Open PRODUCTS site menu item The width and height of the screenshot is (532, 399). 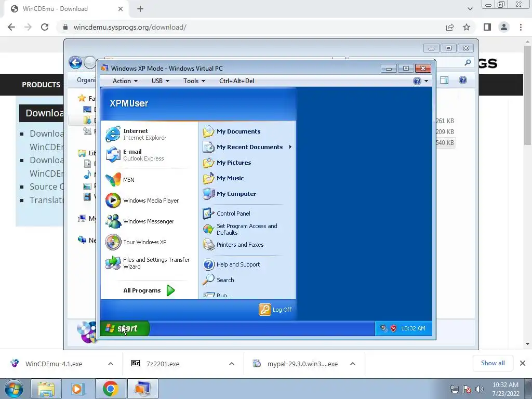pyautogui.click(x=41, y=85)
